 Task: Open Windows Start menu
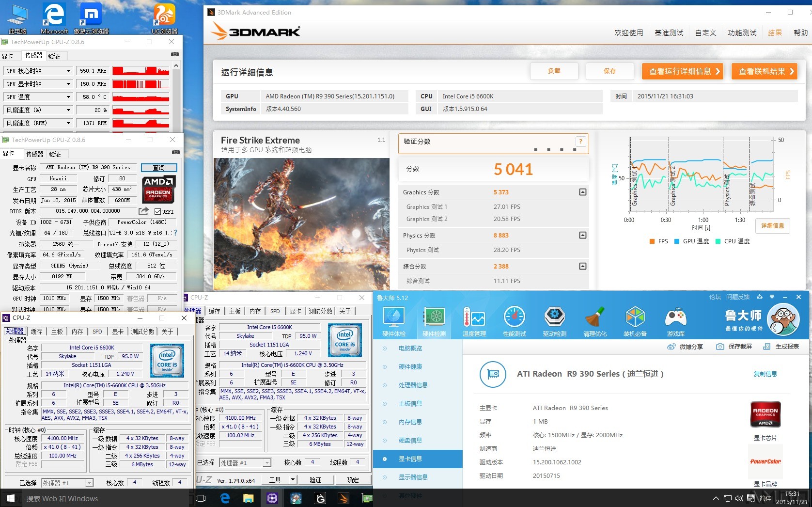pyautogui.click(x=11, y=498)
